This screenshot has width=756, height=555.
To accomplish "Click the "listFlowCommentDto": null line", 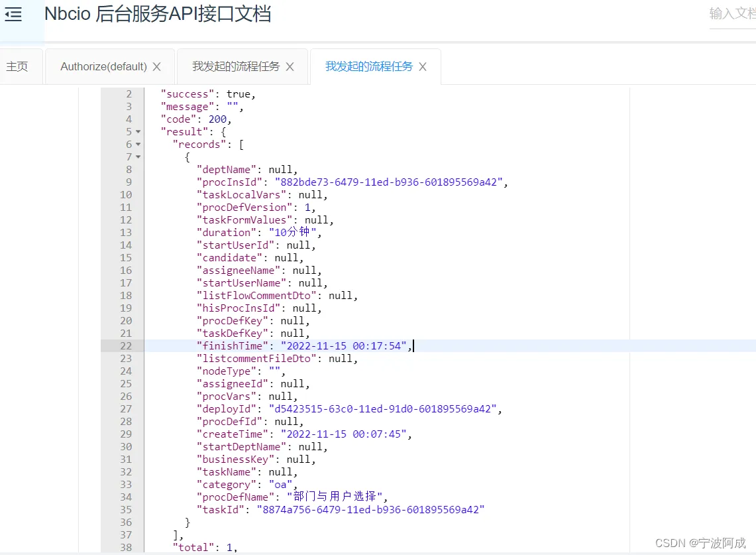I will click(x=277, y=295).
